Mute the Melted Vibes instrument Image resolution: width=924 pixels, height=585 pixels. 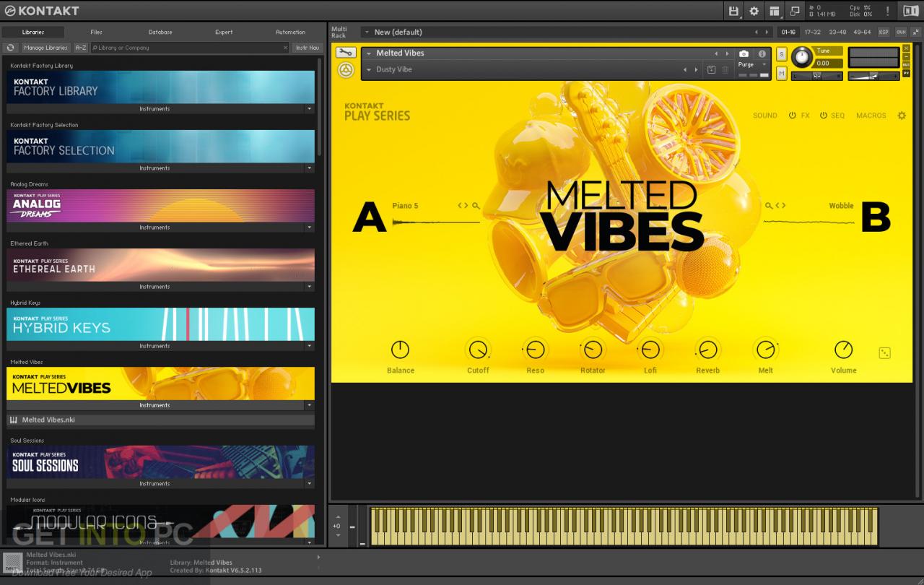pyautogui.click(x=782, y=72)
